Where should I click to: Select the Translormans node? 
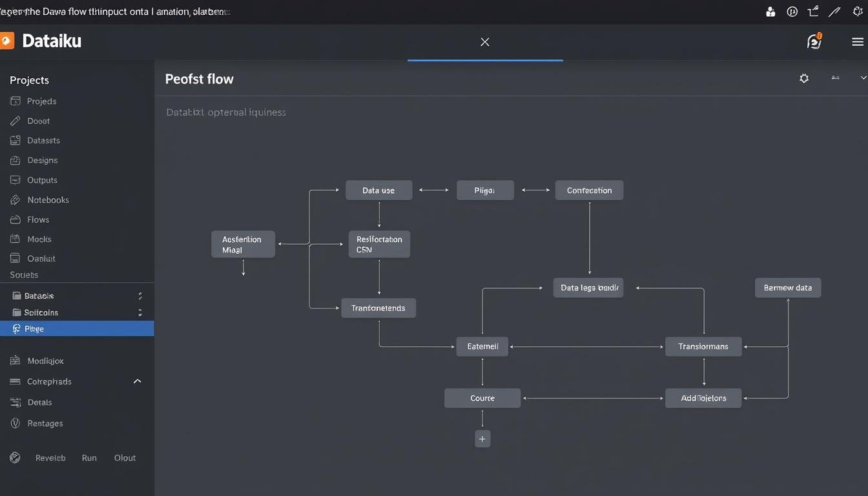703,346
